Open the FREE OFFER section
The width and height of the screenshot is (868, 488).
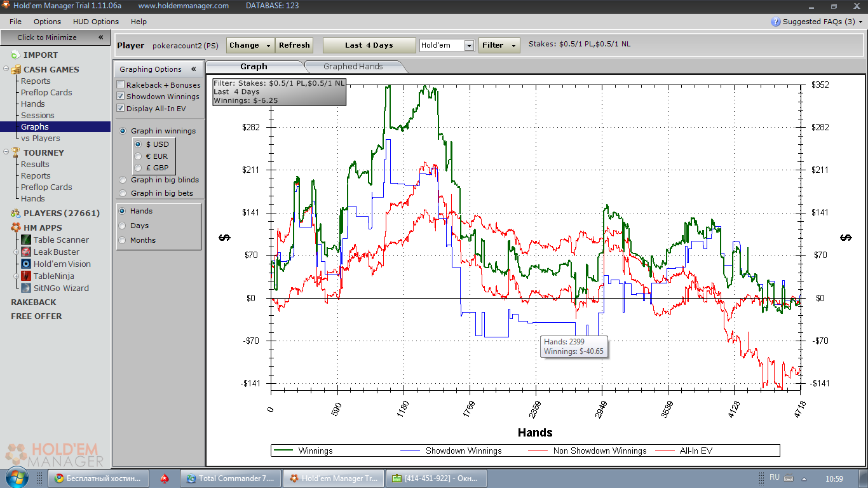point(36,316)
